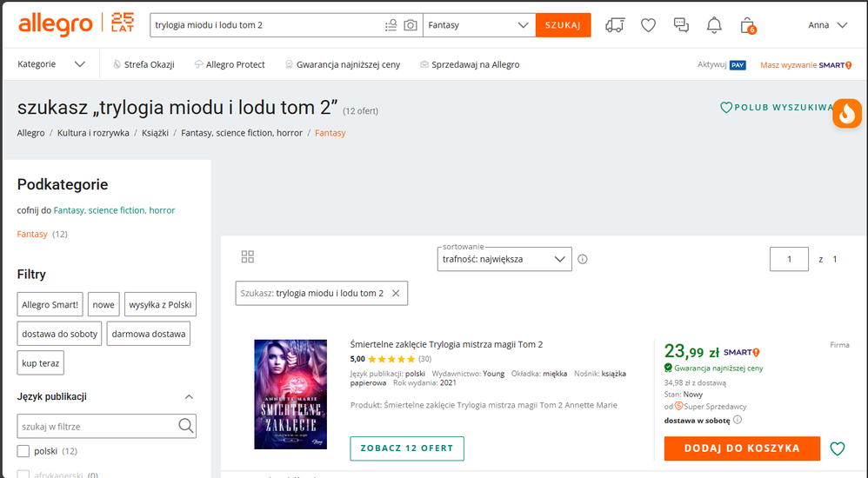The height and width of the screenshot is (478, 868).
Task: Open the sortowanie trafność dropdown
Action: [x=504, y=259]
